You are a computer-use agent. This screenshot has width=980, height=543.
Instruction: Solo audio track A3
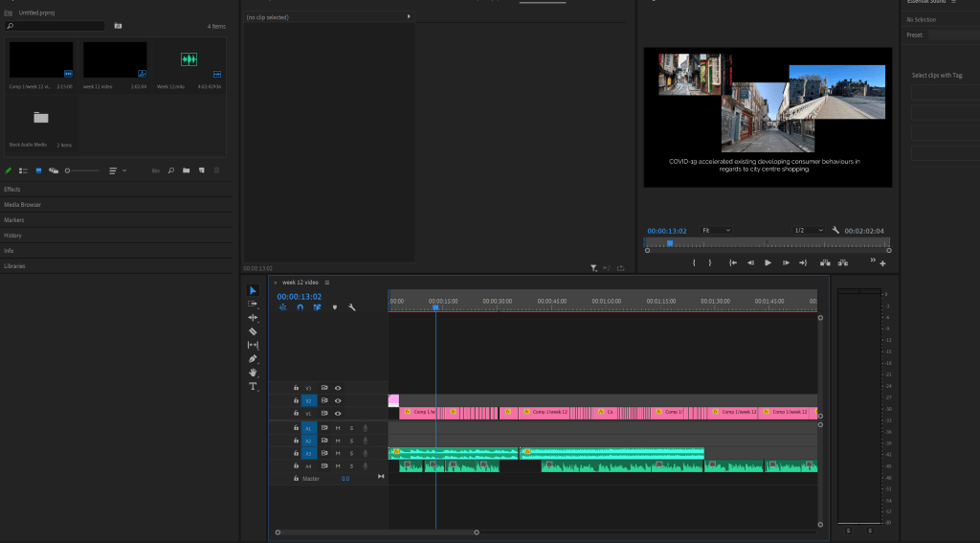[x=351, y=453]
